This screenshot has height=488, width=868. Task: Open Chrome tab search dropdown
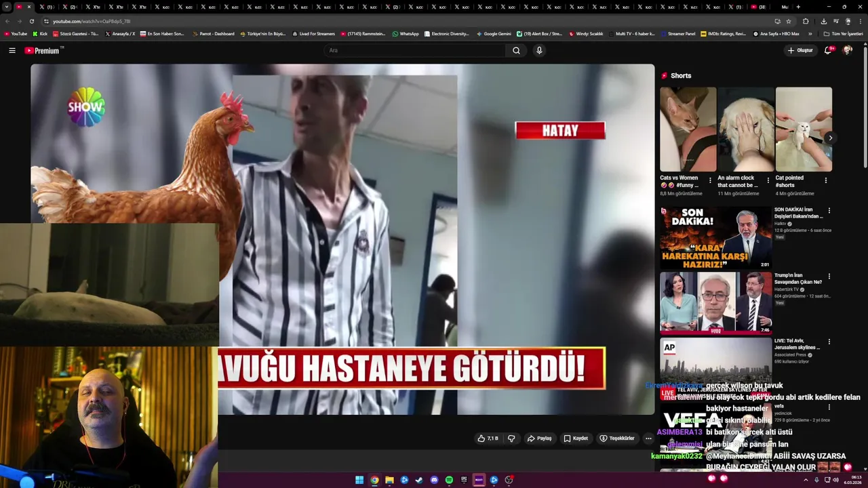point(7,7)
